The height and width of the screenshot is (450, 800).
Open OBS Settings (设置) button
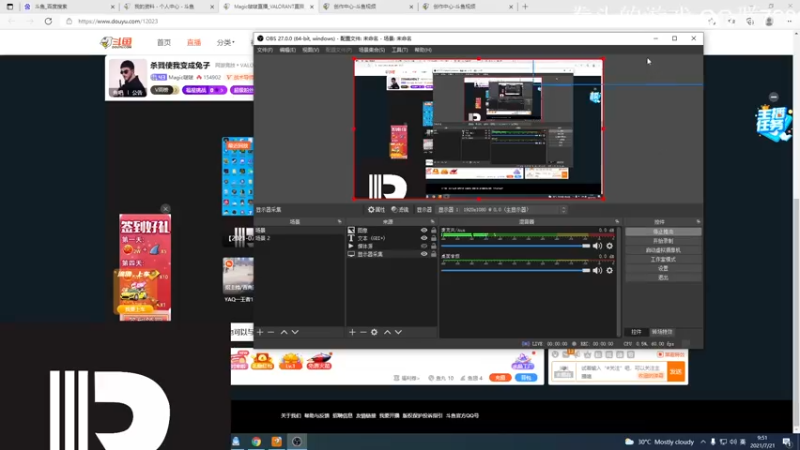point(663,268)
